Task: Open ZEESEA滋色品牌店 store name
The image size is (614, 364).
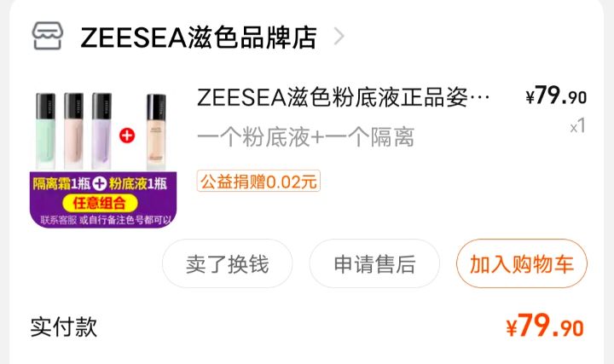Action: [x=199, y=38]
